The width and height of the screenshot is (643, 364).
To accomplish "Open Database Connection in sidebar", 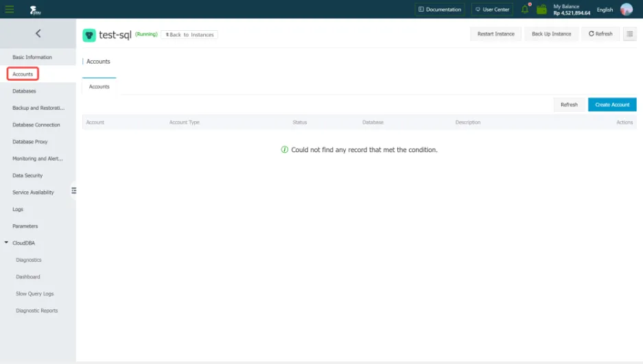I will [x=36, y=125].
